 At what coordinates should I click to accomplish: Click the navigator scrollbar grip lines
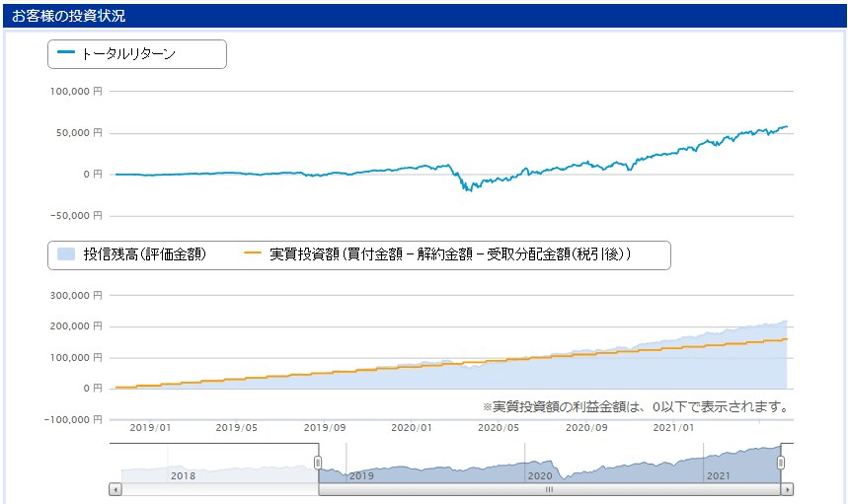click(549, 489)
